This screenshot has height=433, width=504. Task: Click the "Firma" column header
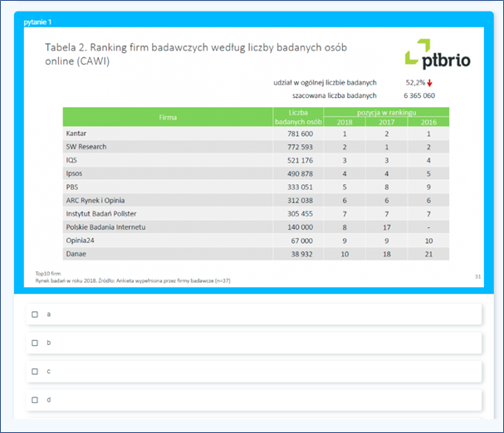pos(168,117)
